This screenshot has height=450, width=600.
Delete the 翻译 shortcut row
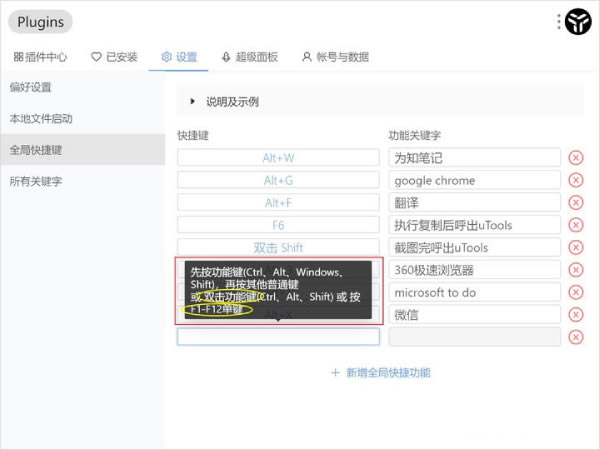(576, 203)
